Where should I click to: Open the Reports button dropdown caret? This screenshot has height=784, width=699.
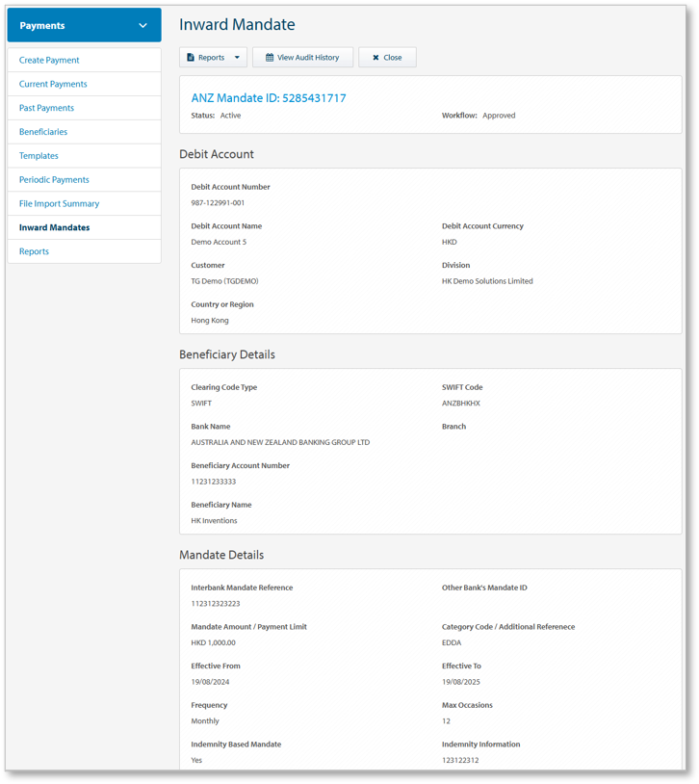point(237,58)
